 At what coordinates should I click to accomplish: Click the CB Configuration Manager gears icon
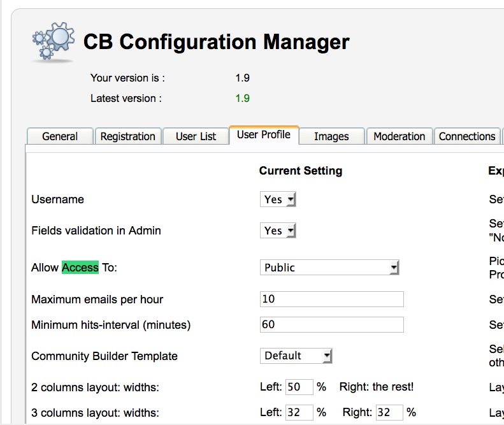(x=54, y=41)
